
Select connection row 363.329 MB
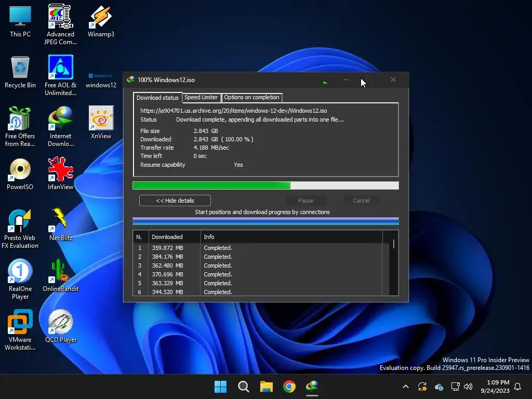point(258,283)
